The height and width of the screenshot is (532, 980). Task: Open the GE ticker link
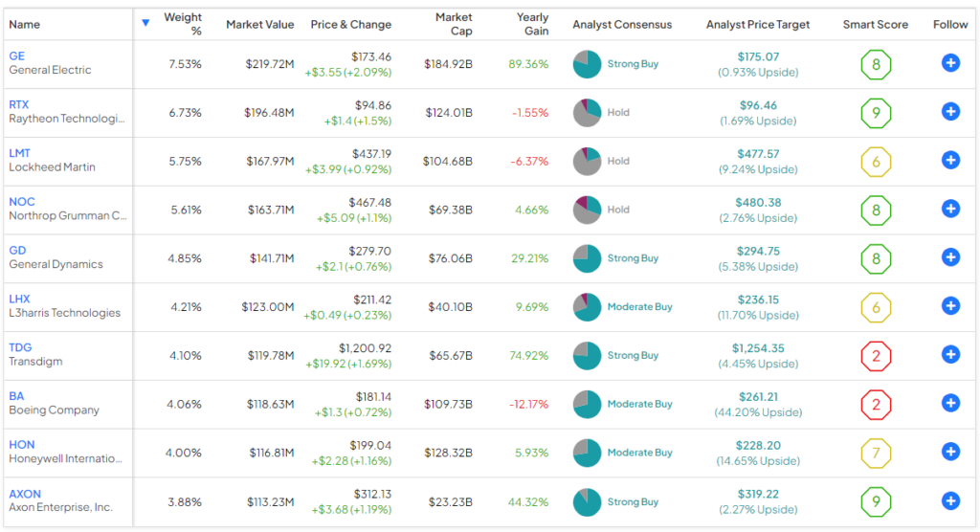(17, 56)
